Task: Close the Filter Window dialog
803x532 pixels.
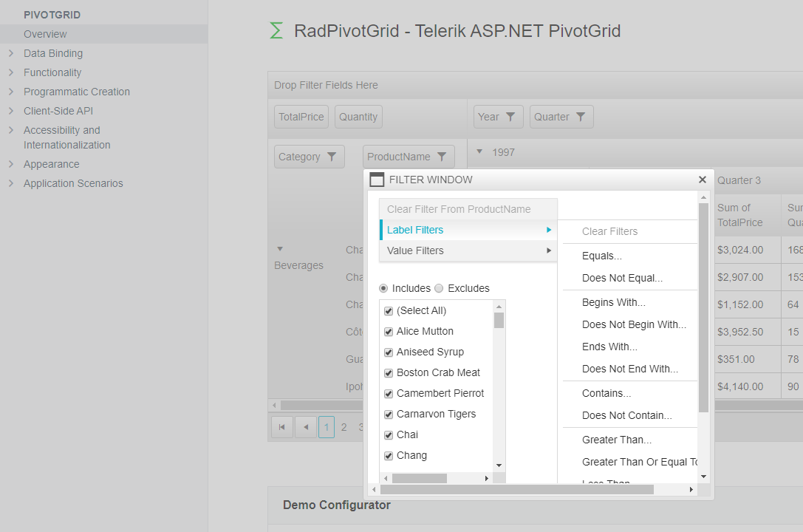Action: point(702,180)
